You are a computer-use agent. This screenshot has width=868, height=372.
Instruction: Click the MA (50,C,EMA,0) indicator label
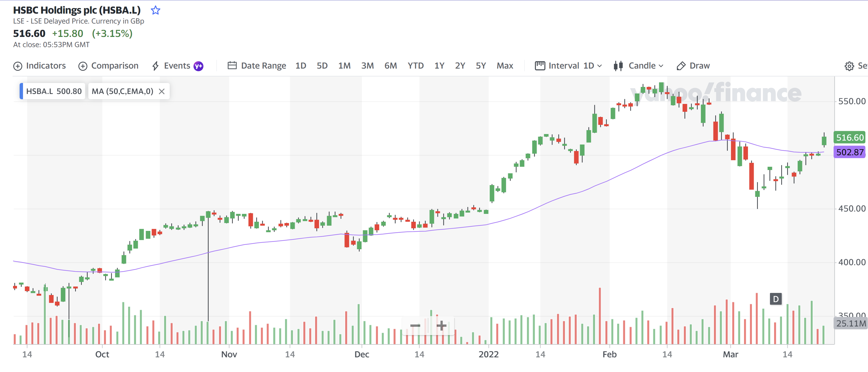122,91
